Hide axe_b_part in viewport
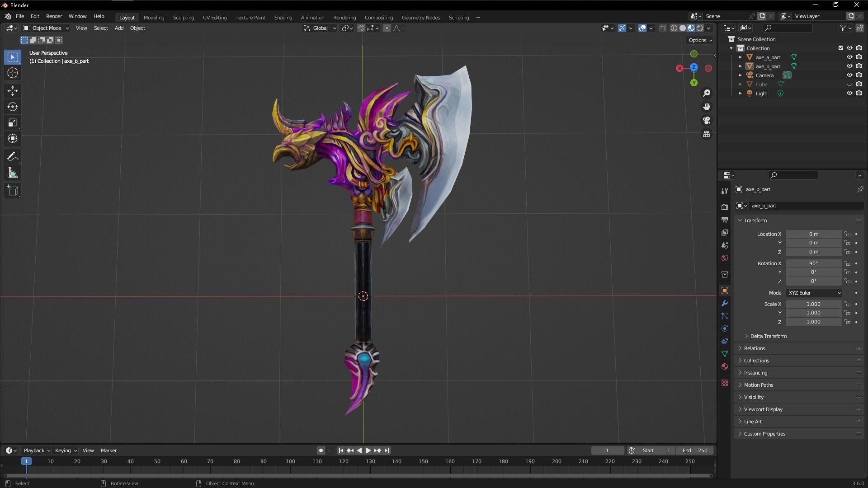868x488 pixels. pyautogui.click(x=849, y=66)
